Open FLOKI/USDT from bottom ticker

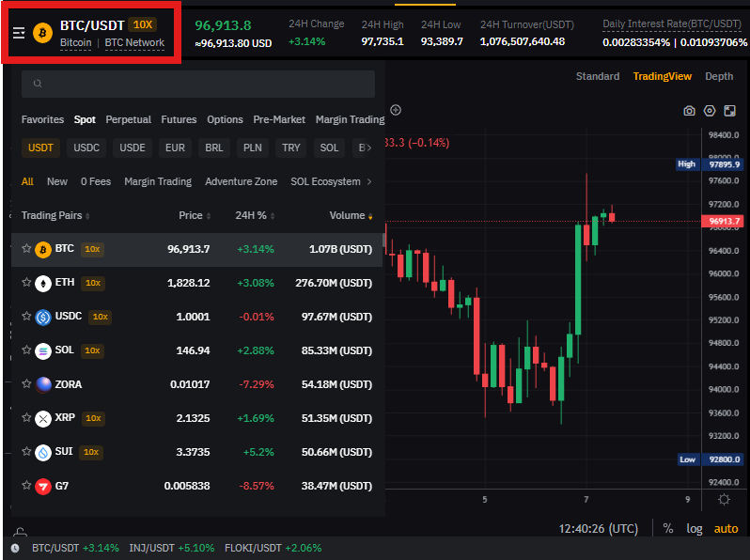[273, 548]
